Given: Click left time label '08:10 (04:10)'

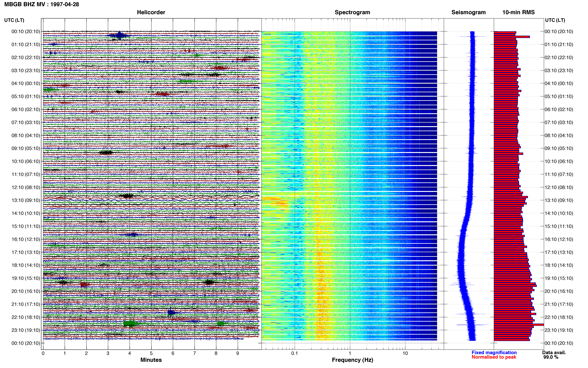Looking at the screenshot, I should [x=26, y=135].
